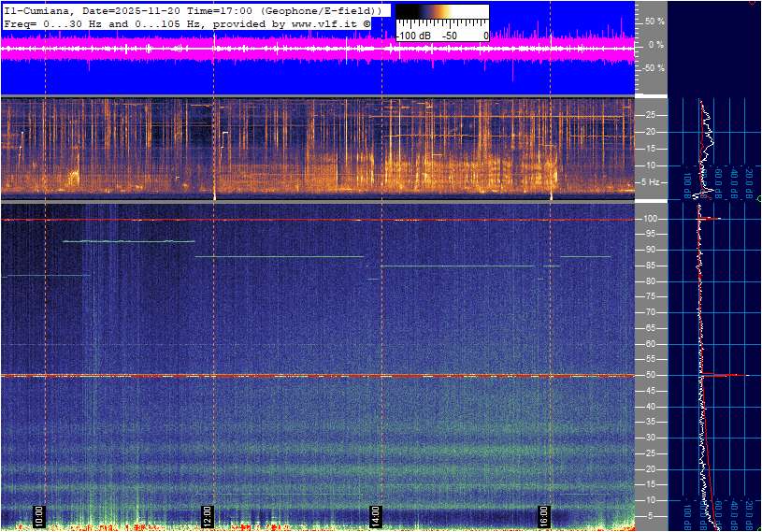The width and height of the screenshot is (762, 532).
Task: Click the dB color scale gradient bar
Action: coord(441,18)
